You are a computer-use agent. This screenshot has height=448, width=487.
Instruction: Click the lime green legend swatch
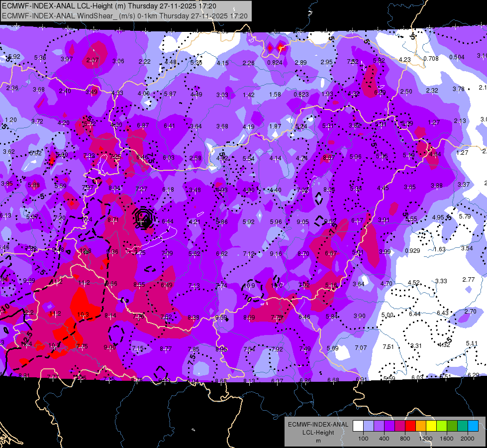442,426
